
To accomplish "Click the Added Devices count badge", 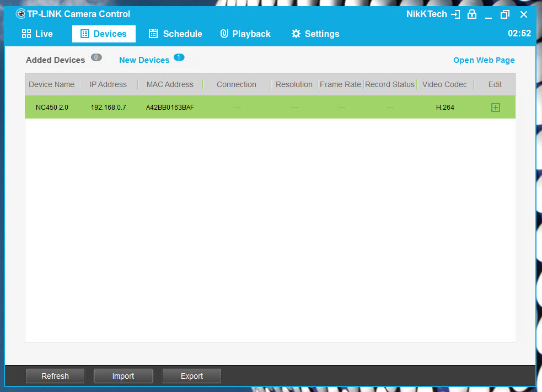I will [96, 57].
